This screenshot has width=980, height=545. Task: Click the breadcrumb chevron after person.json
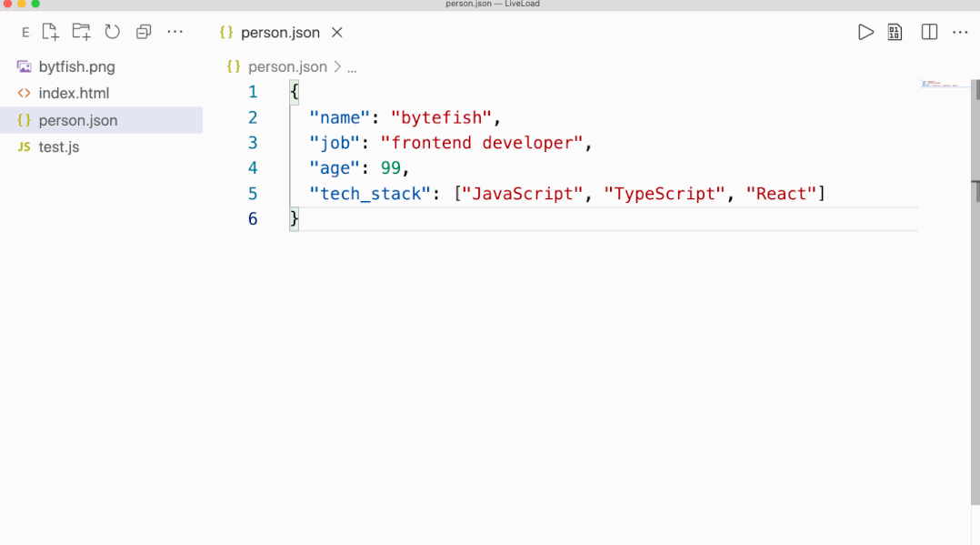coord(337,67)
